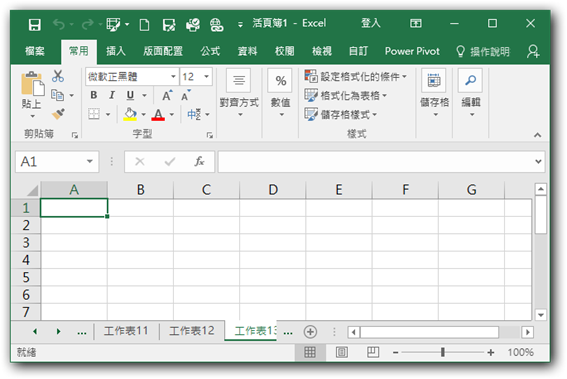Add a new sheet with plus icon
The image size is (567, 379).
tap(310, 332)
